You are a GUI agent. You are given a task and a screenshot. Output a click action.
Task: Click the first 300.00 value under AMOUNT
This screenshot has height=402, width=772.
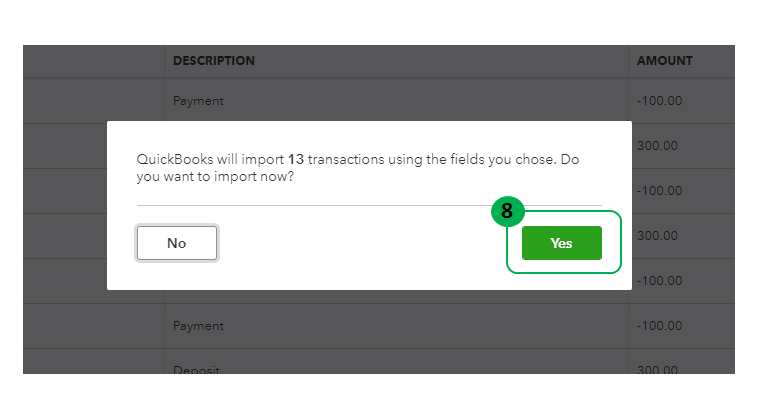[657, 146]
